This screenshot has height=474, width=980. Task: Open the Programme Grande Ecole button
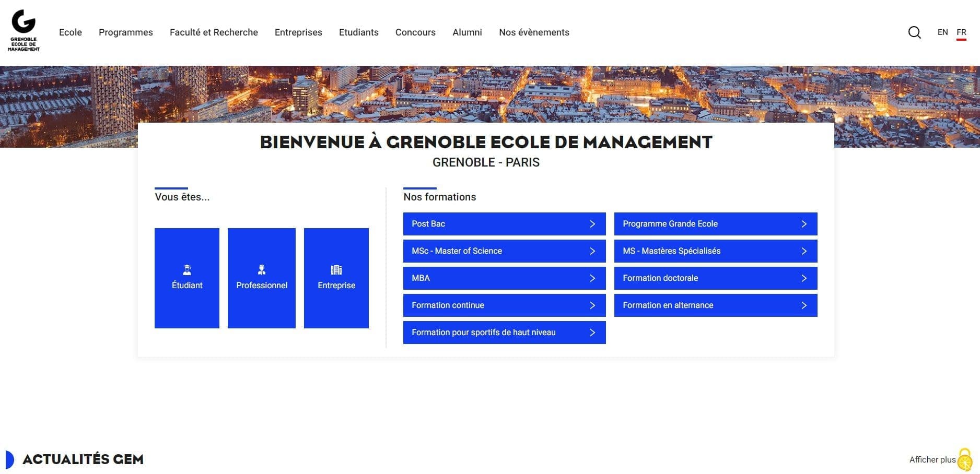coord(716,224)
